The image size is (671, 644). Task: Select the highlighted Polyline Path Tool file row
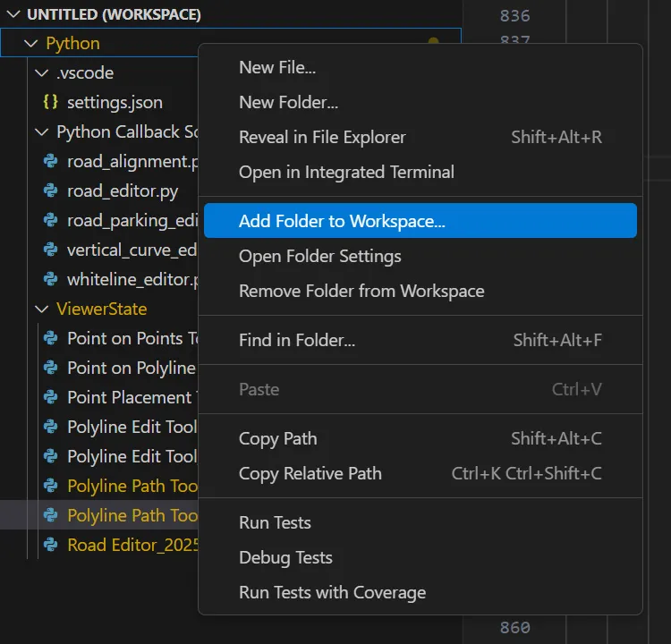(99, 515)
